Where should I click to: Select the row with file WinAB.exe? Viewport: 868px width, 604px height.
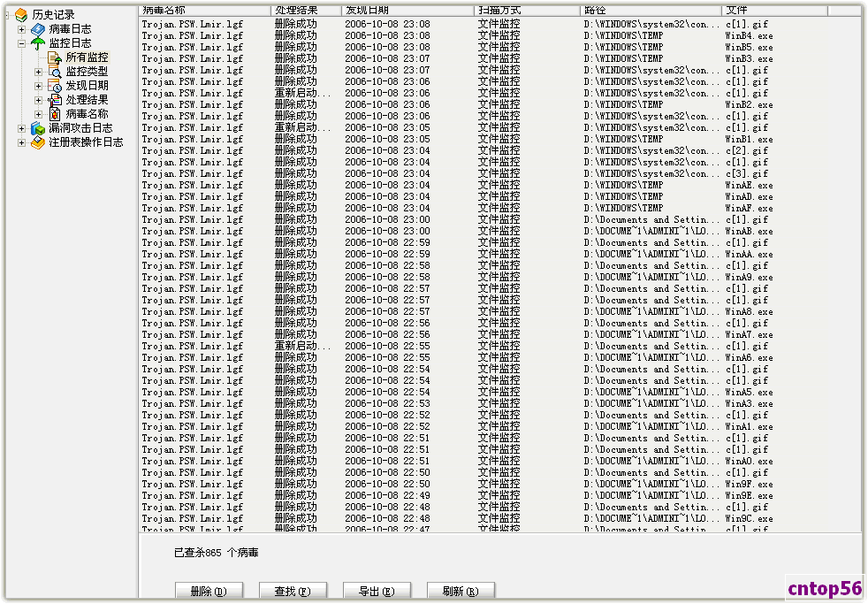[500, 232]
